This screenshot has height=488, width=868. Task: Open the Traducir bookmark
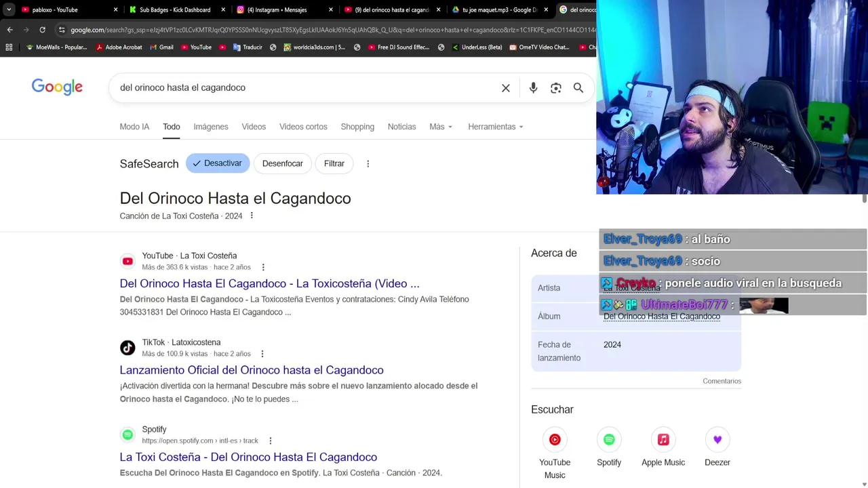click(248, 47)
